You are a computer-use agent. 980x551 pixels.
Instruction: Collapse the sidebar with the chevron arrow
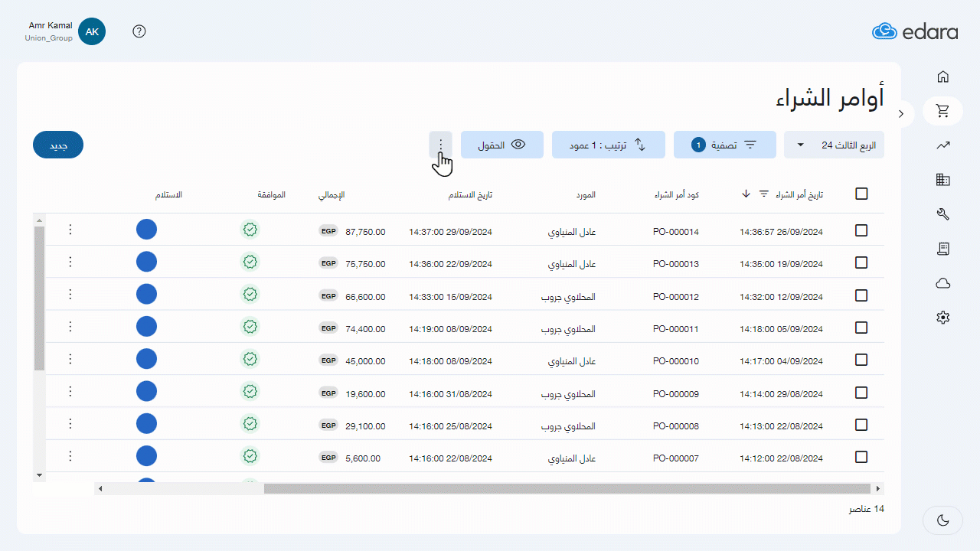click(901, 113)
